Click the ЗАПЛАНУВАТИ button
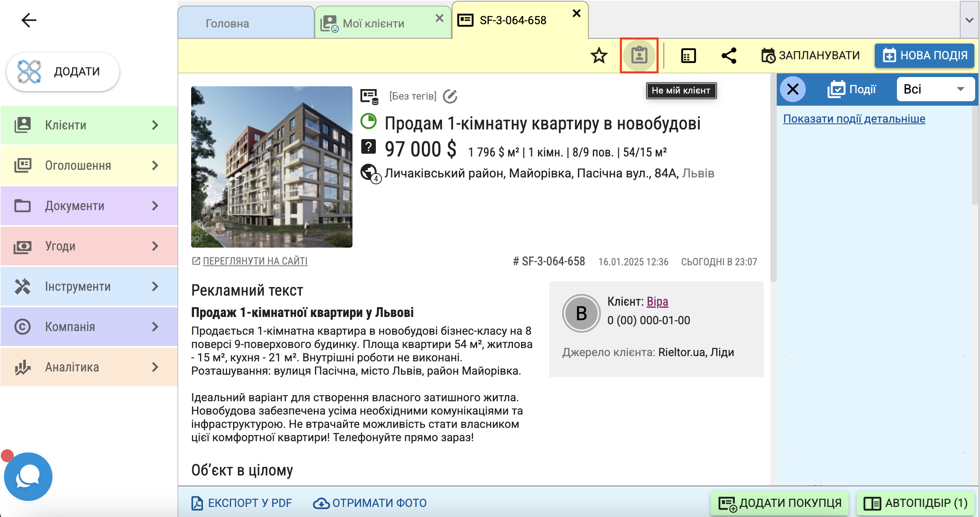Viewport: 980px width, 517px height. (x=810, y=55)
